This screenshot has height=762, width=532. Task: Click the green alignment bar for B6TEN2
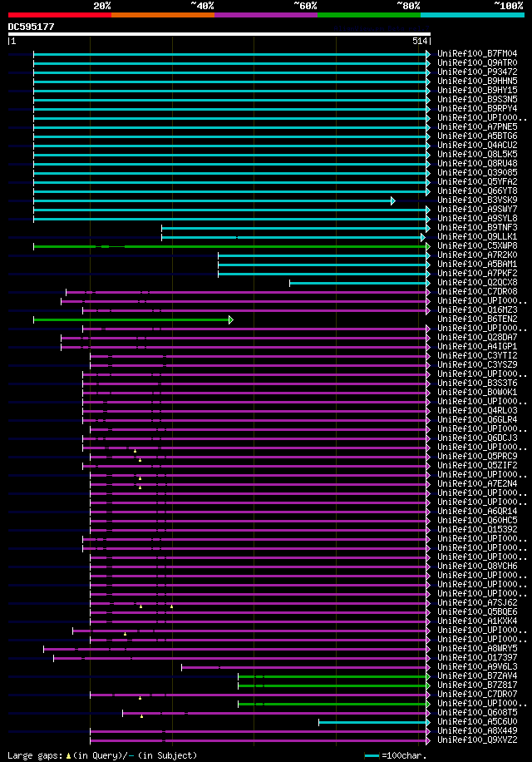click(x=134, y=319)
